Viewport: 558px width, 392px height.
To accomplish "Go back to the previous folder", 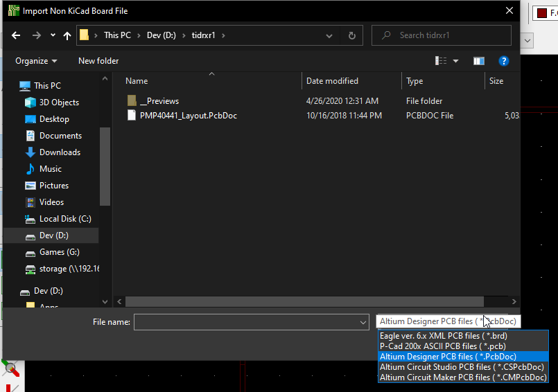I will click(x=16, y=35).
